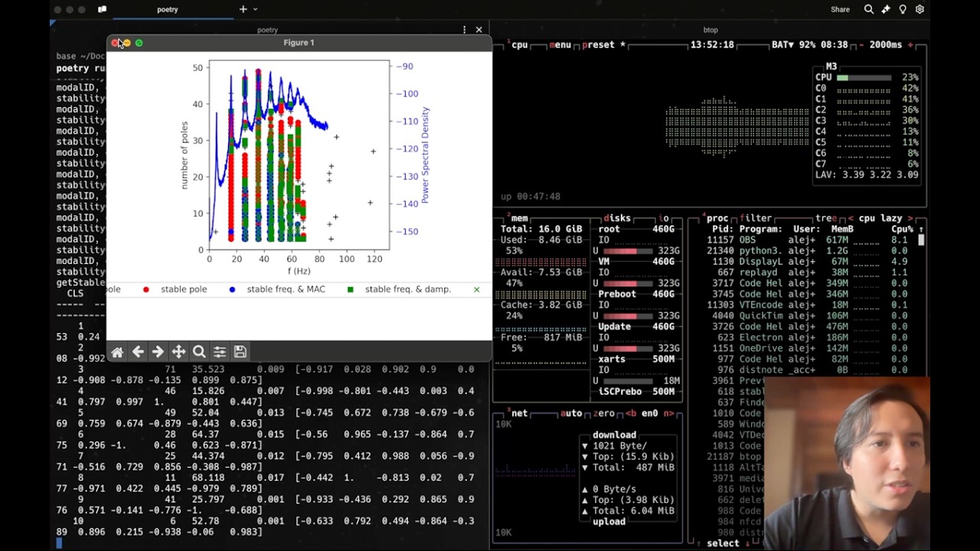Open the kebab menu in the poetry window
The width and height of the screenshot is (980, 551).
(464, 28)
